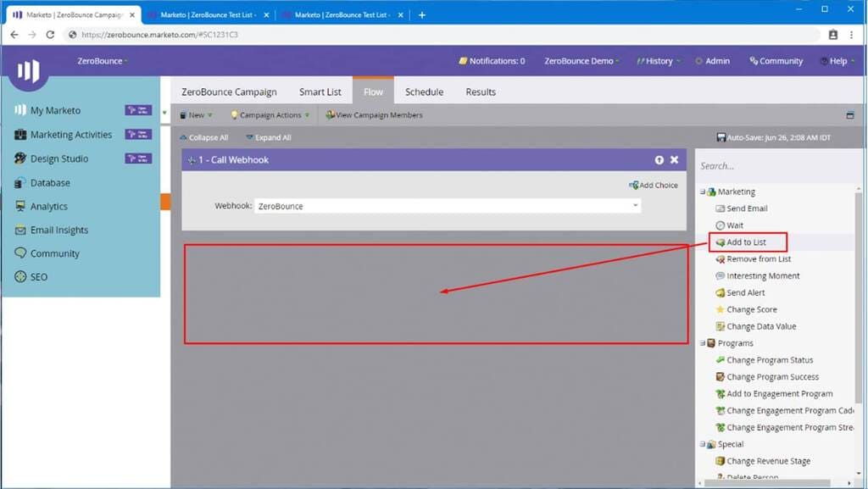The height and width of the screenshot is (489, 868).
Task: Select Change Program Success action
Action: [x=772, y=376]
